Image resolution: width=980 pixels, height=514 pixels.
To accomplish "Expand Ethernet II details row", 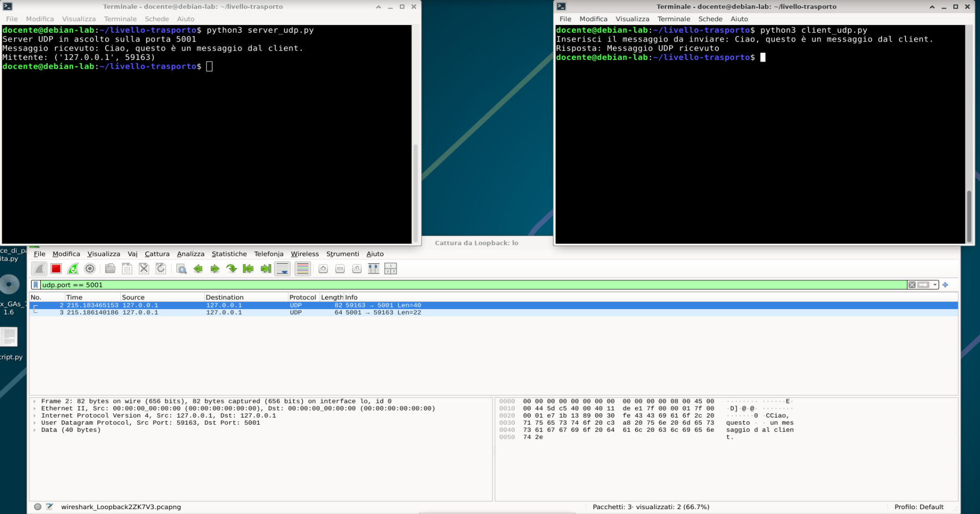I will coord(35,408).
